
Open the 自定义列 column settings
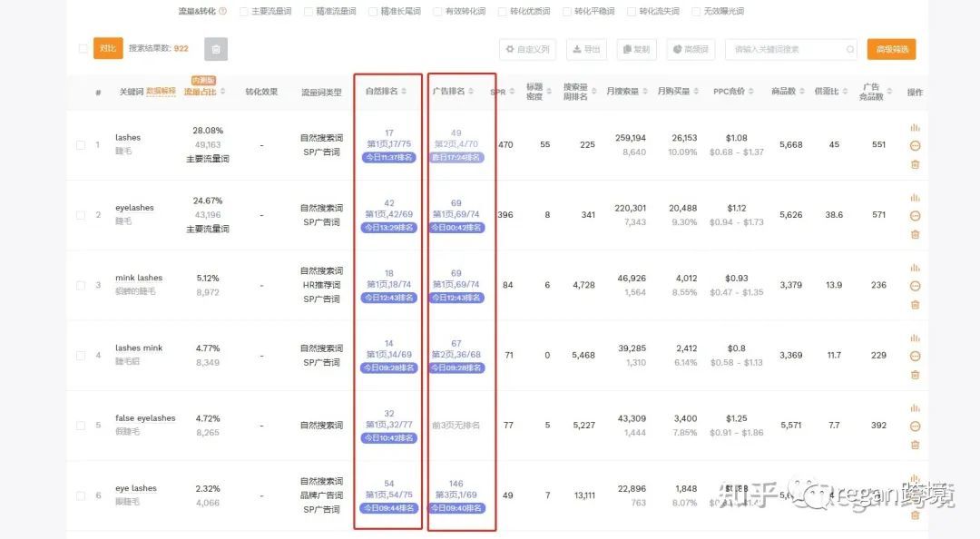click(x=527, y=49)
